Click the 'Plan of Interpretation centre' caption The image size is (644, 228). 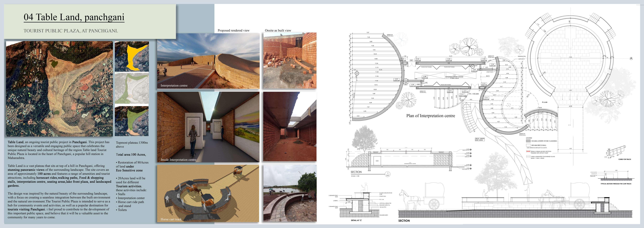[x=431, y=116]
